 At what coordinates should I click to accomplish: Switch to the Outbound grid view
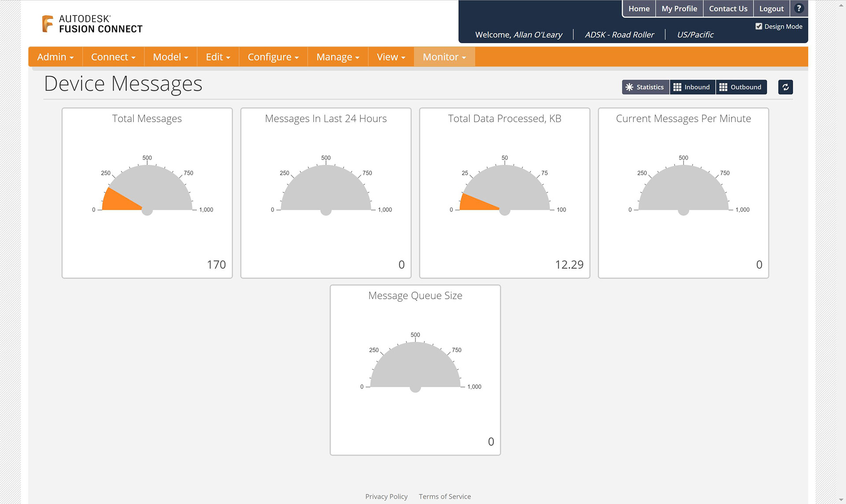[x=741, y=87]
